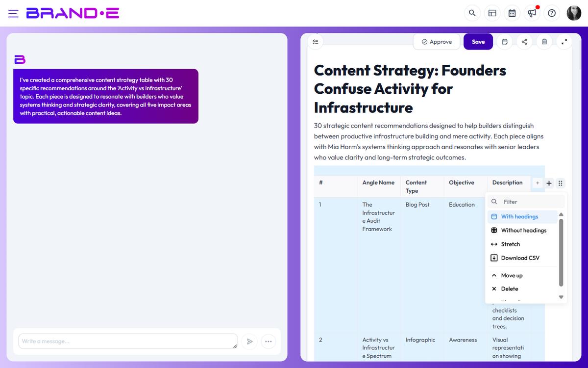Delete document using trash icon
The height and width of the screenshot is (368, 588).
click(544, 42)
